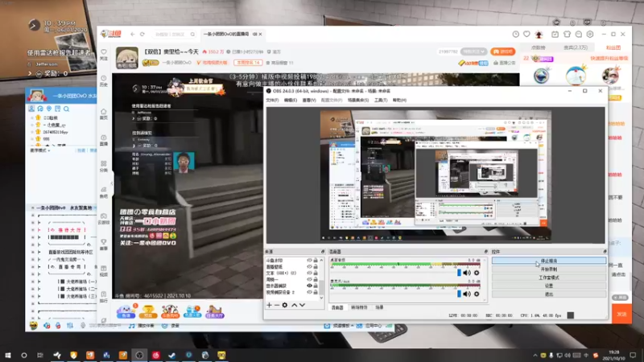Click search icon in chat window toolbar

click(66, 109)
